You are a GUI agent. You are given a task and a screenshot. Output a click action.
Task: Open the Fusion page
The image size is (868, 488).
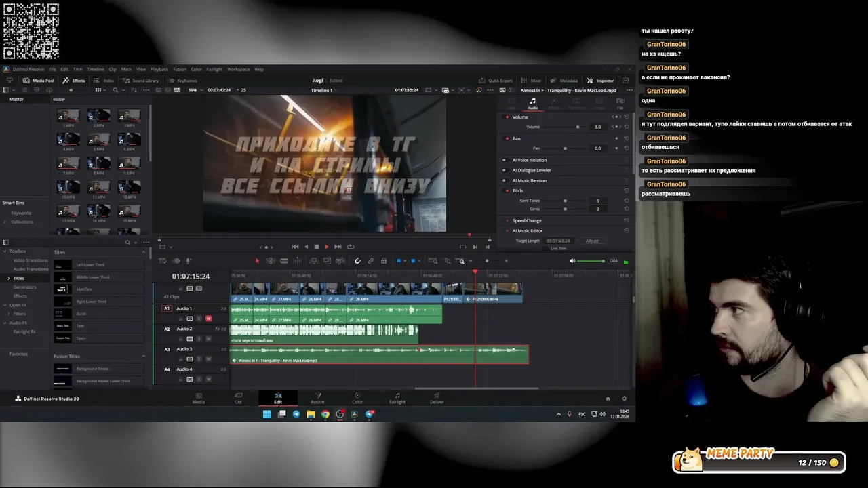(x=317, y=399)
